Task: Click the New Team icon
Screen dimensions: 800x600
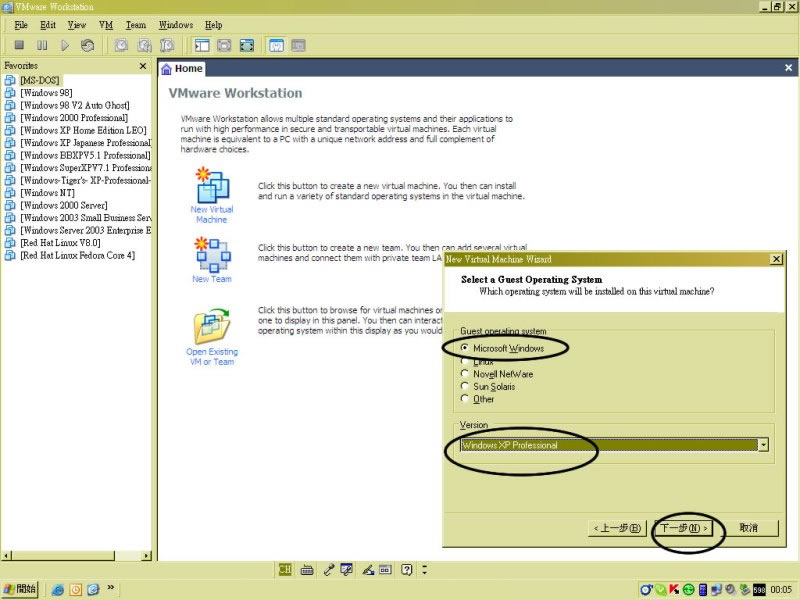Action: click(212, 255)
